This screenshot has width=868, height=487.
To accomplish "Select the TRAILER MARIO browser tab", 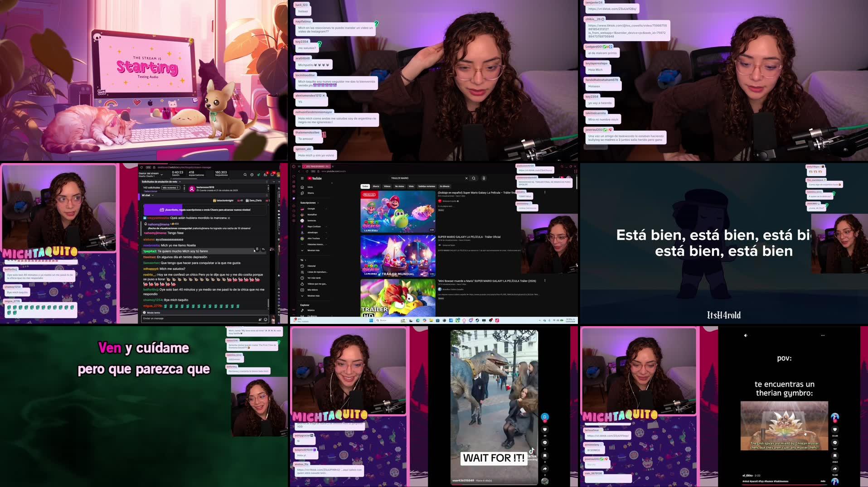I will pyautogui.click(x=317, y=166).
